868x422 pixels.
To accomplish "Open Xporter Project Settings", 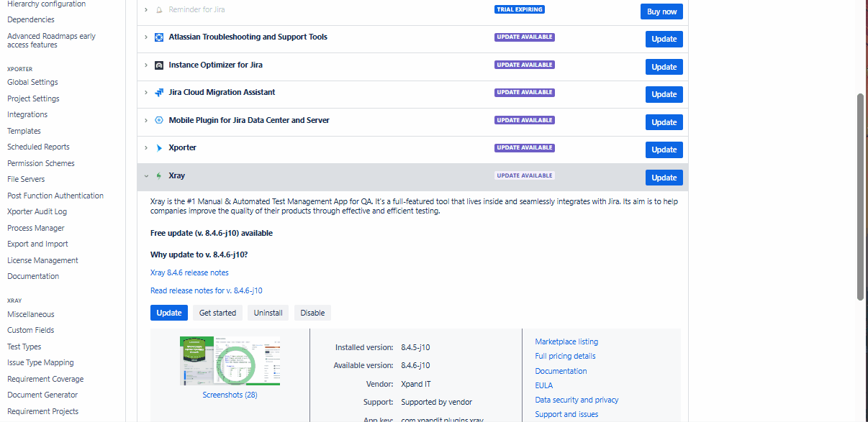I will 33,98.
